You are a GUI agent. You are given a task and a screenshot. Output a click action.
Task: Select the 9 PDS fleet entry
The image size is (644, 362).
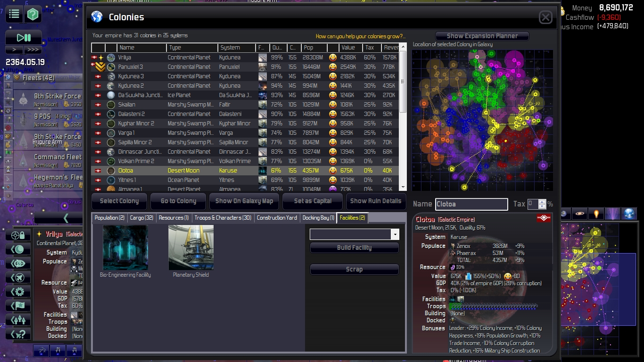click(x=49, y=120)
